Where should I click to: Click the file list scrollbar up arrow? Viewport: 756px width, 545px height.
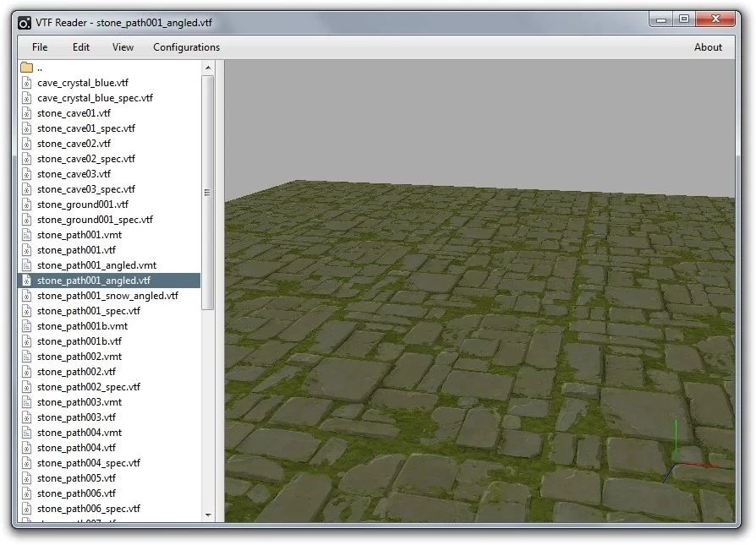[x=208, y=67]
